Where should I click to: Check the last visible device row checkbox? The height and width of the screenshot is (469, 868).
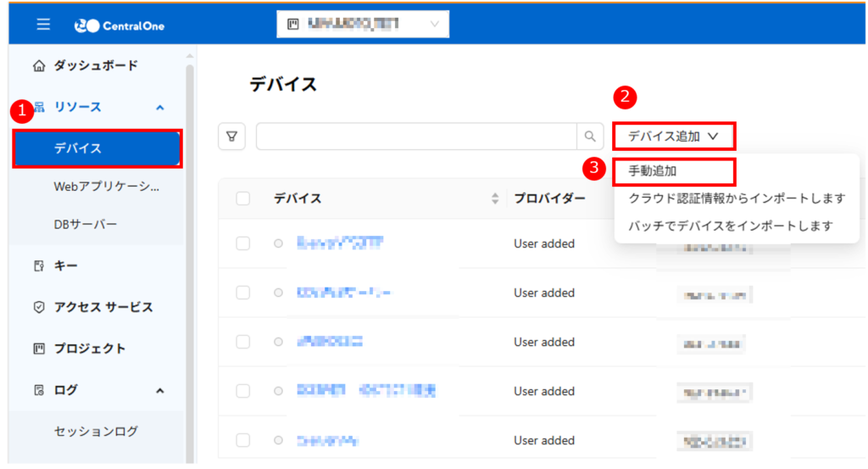click(x=243, y=440)
